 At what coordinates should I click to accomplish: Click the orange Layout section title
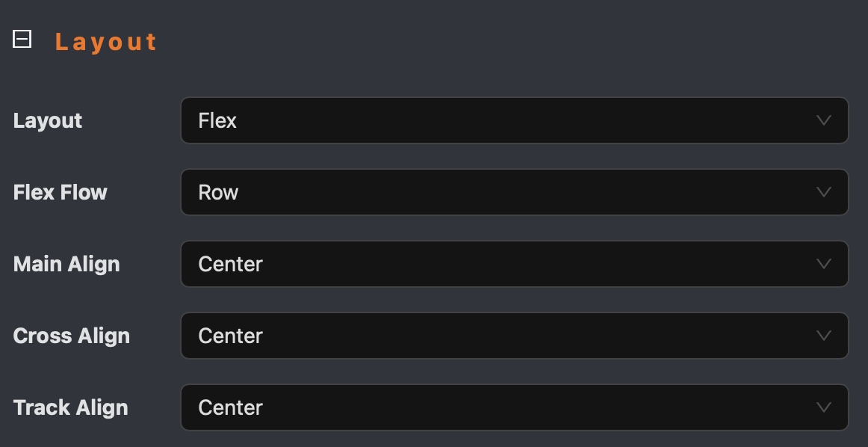[105, 41]
